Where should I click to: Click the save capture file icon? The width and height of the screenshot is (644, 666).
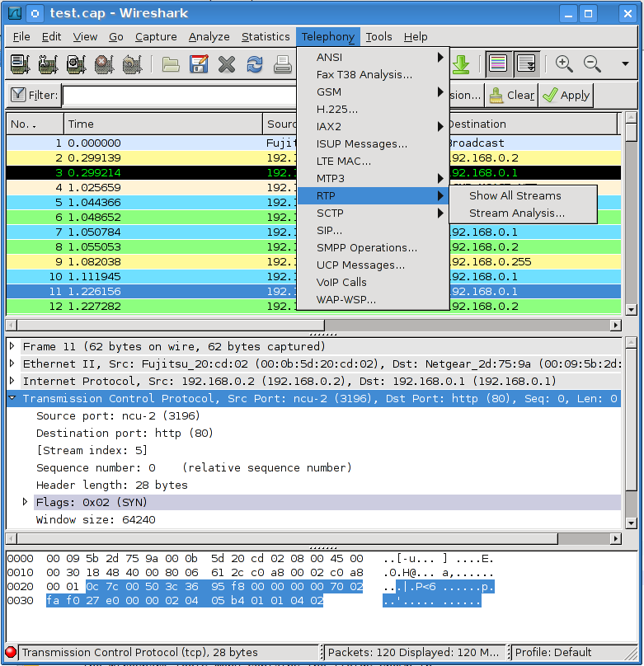(199, 64)
